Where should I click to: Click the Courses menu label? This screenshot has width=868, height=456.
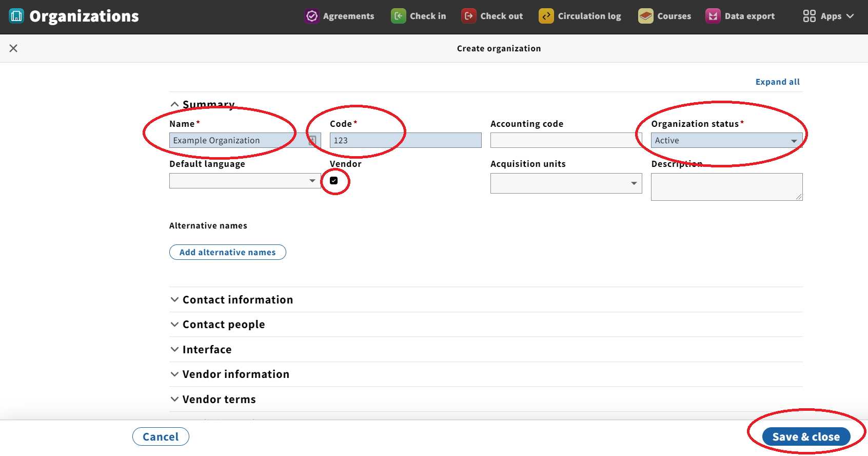point(674,16)
